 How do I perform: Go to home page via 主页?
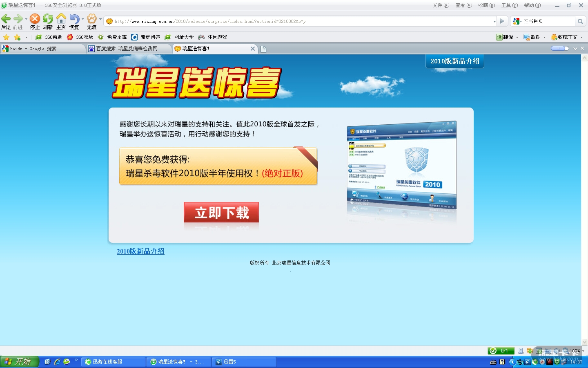[x=61, y=21]
